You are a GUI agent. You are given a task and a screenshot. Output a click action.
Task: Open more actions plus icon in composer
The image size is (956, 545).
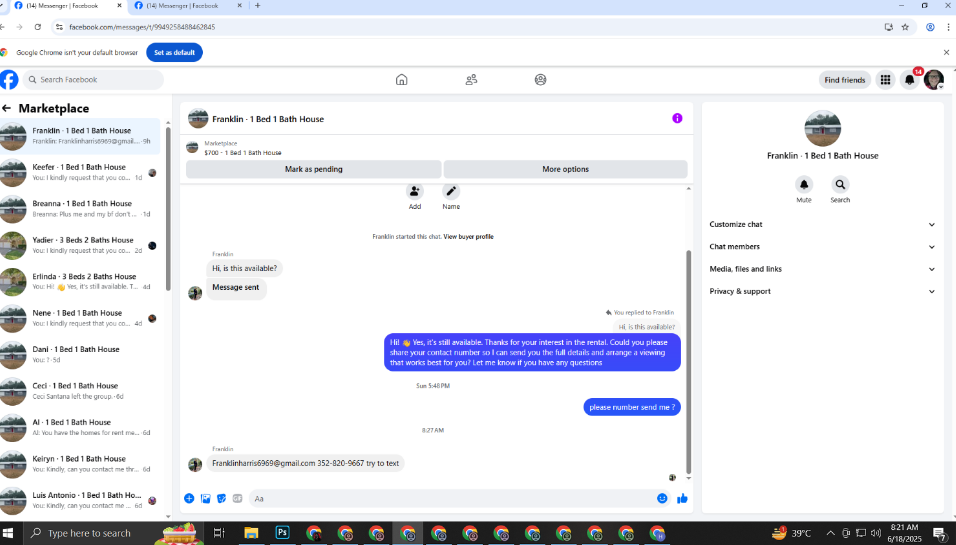click(189, 499)
